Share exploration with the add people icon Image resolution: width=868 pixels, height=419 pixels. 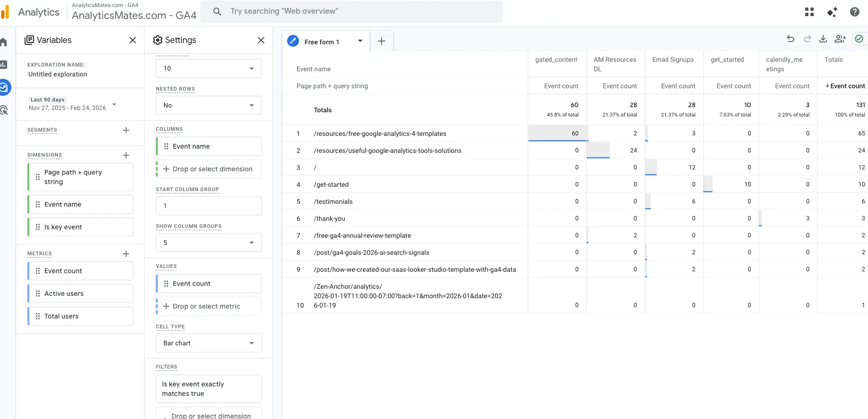coord(840,39)
